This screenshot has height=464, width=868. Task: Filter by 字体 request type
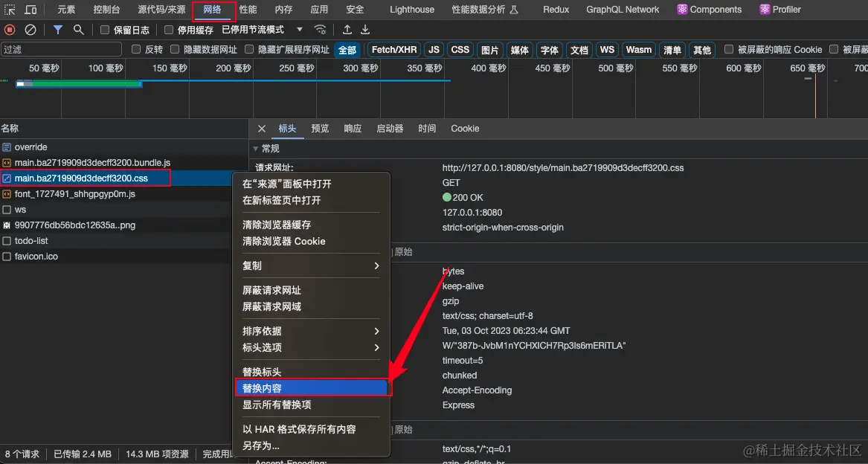pyautogui.click(x=550, y=50)
